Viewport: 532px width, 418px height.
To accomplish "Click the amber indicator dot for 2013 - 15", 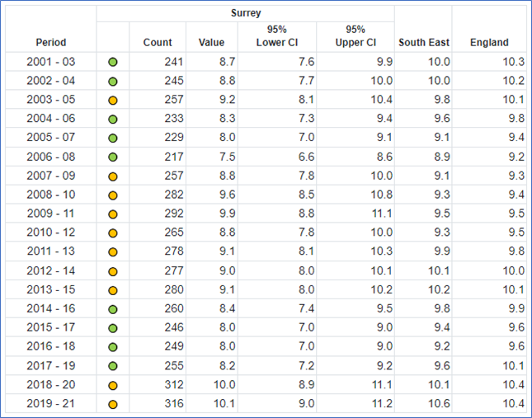I will coord(113,290).
